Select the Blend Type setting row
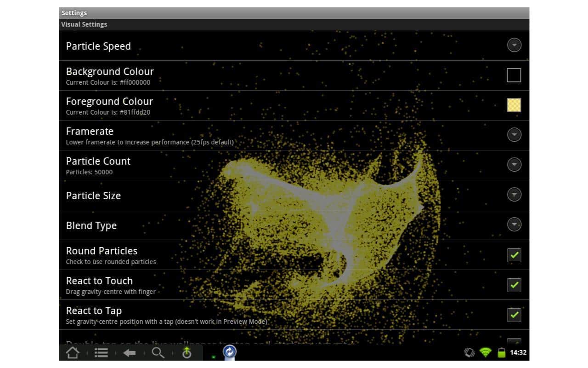This screenshot has width=588, height=368. 276,225
